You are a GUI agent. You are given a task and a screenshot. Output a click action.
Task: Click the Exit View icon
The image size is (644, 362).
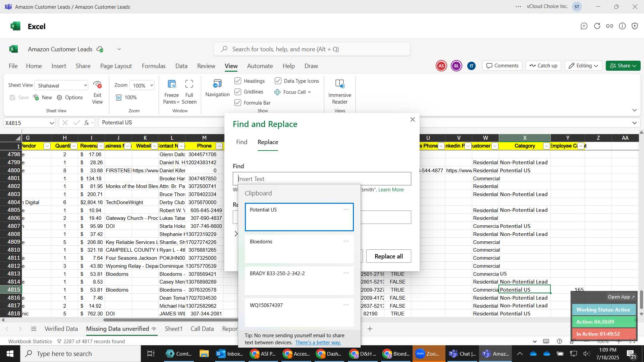[x=98, y=85]
